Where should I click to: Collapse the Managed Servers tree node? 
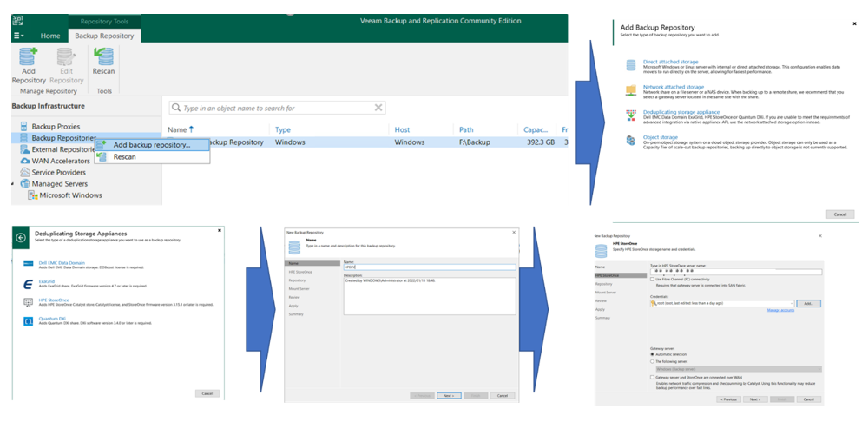pos(14,184)
